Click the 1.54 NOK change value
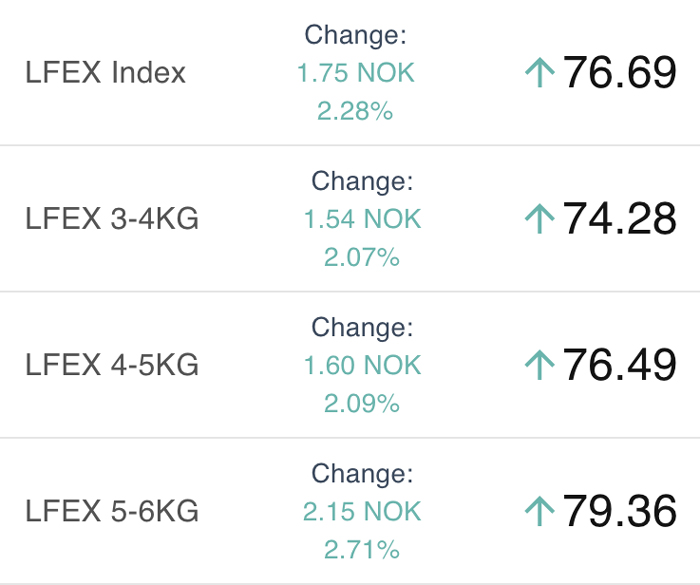The height and width of the screenshot is (585, 700). 362,219
